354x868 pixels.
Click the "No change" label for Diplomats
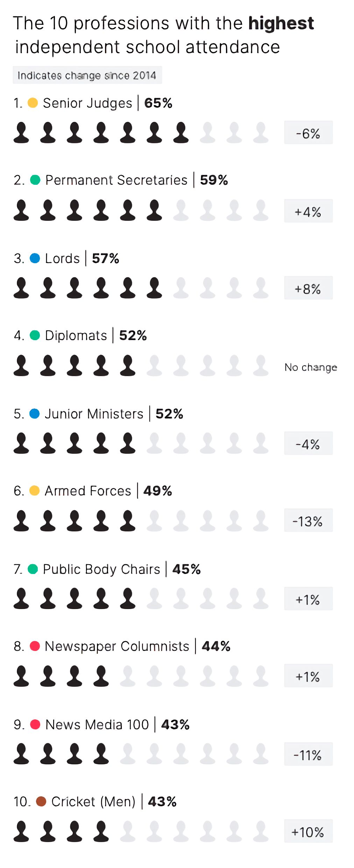311,367
